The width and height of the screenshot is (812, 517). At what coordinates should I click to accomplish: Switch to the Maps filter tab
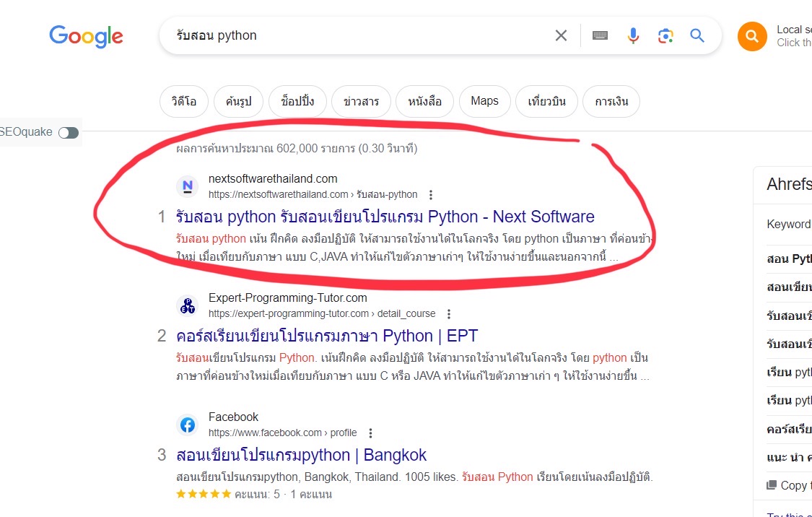tap(484, 101)
